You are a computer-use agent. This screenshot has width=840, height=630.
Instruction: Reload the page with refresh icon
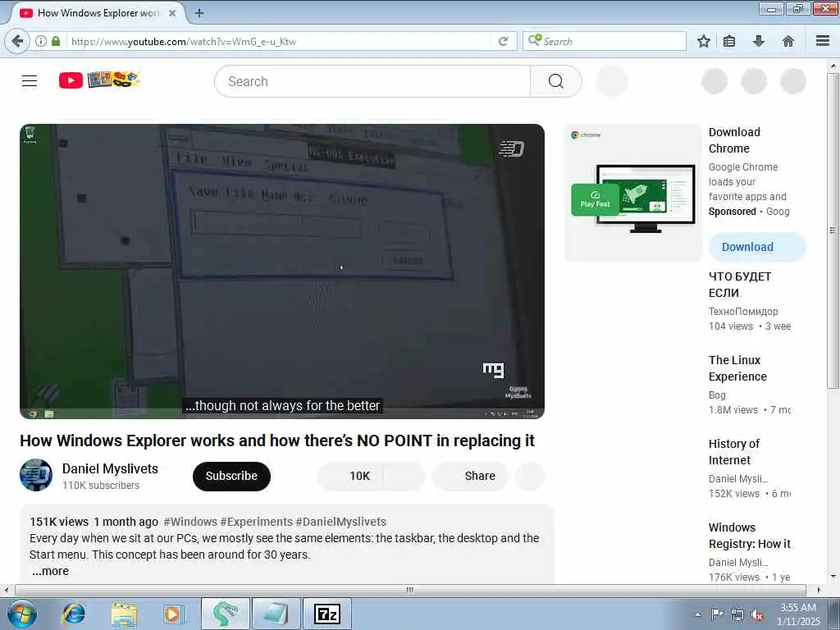(503, 41)
